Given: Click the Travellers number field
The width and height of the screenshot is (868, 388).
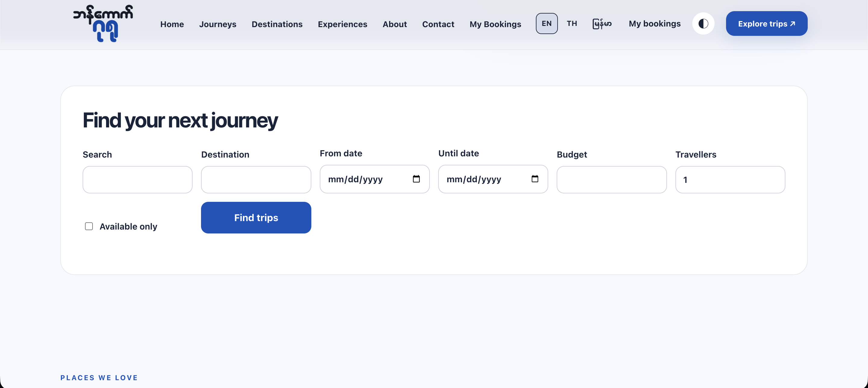Looking at the screenshot, I should pyautogui.click(x=730, y=180).
